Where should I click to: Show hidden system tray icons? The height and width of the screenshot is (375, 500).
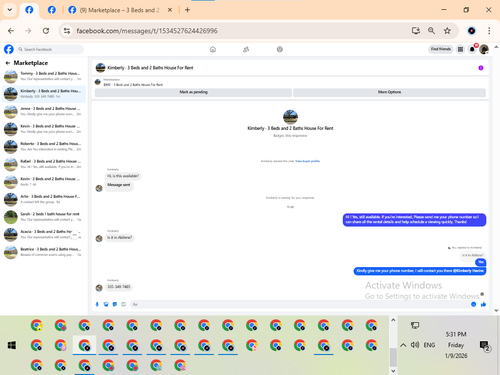pyautogui.click(x=403, y=345)
